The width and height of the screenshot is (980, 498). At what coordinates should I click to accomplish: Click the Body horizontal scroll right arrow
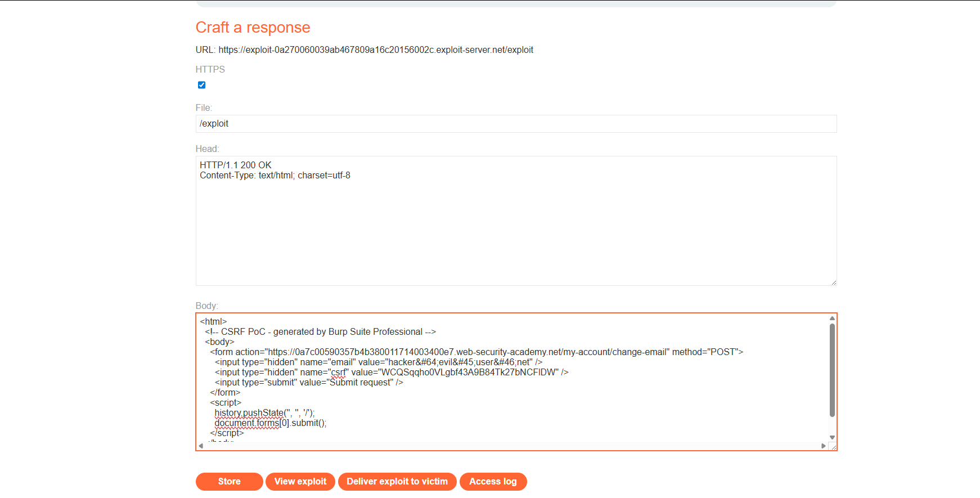pos(824,446)
